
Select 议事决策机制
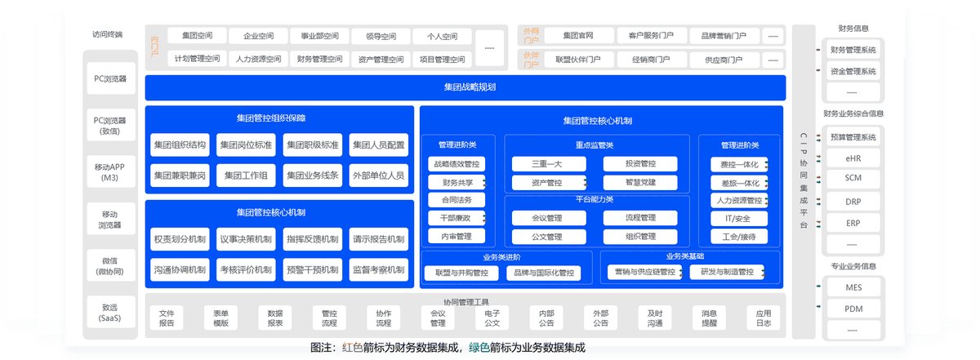(246, 240)
